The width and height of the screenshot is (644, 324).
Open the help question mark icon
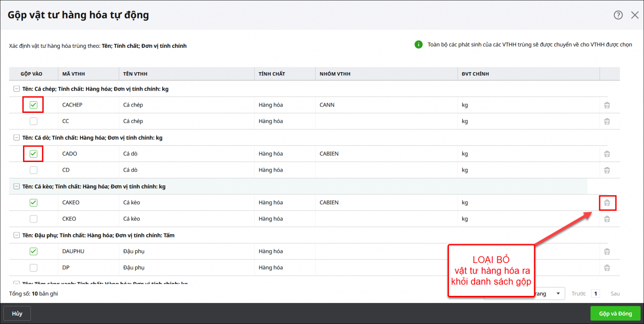pyautogui.click(x=618, y=15)
